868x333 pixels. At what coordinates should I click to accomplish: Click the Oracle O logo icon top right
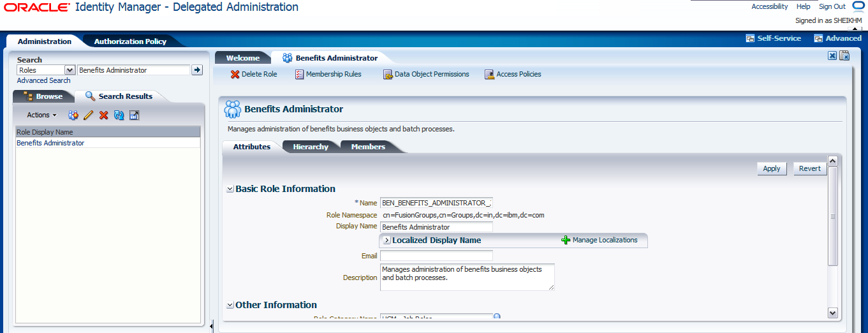click(x=858, y=6)
